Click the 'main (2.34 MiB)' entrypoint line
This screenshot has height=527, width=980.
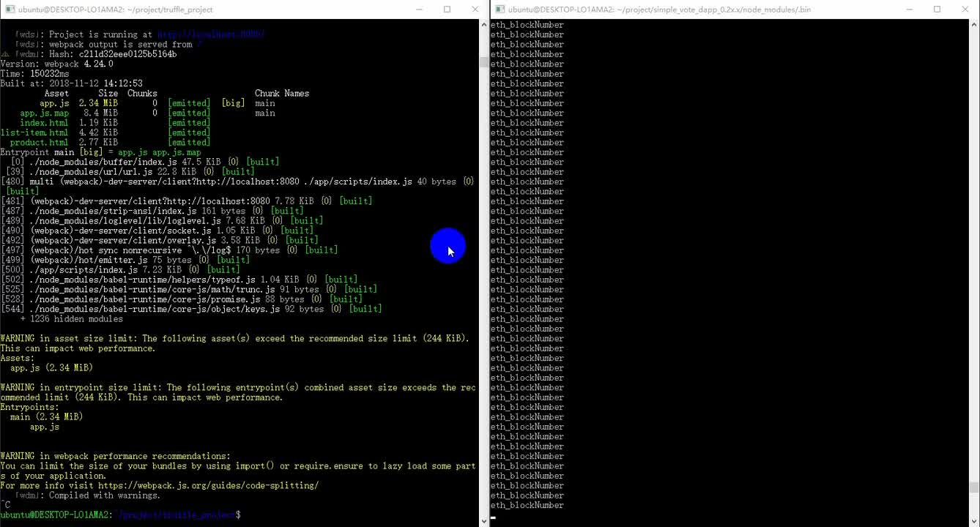tap(46, 416)
